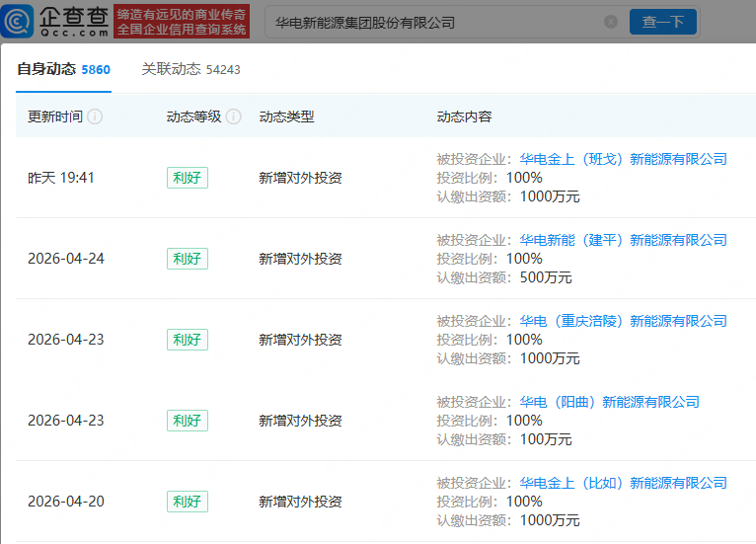Click info icon next to 动态等级
The height and width of the screenshot is (544, 756).
point(234,117)
